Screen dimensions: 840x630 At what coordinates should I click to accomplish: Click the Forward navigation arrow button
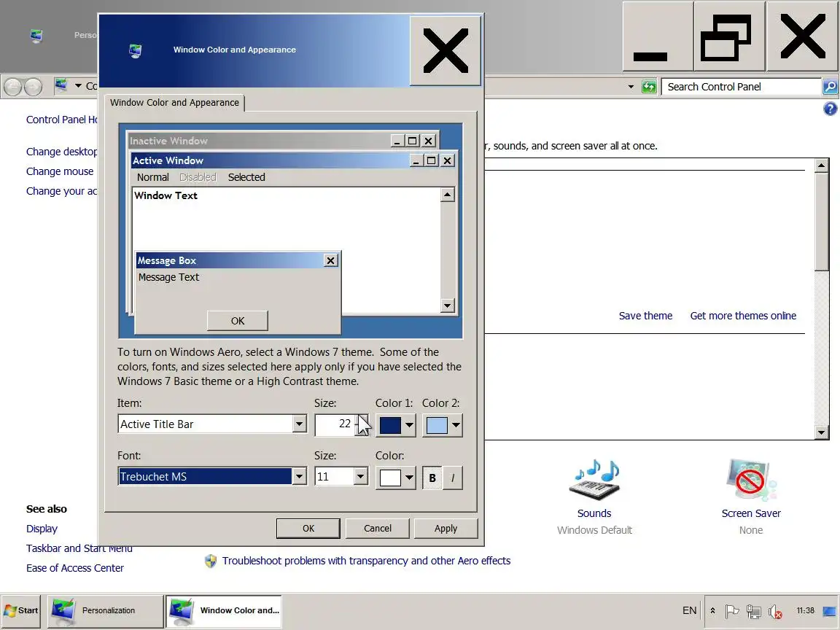34,87
